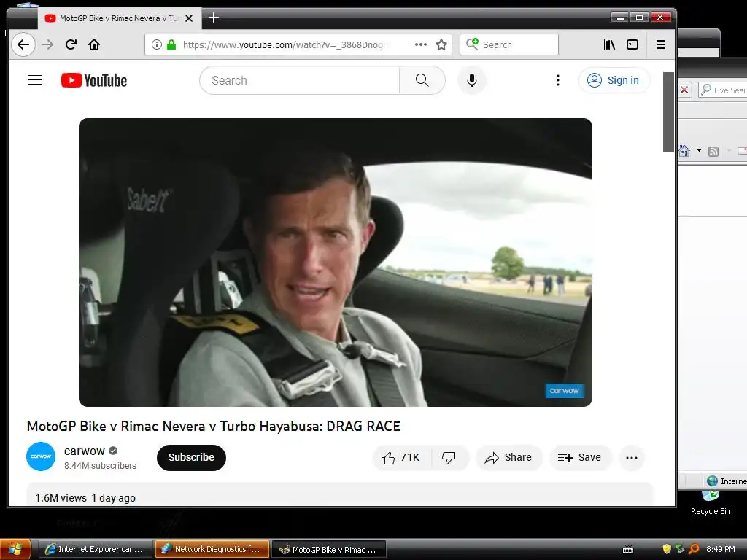747x560 pixels.
Task: Open Firefox hamburger application menu
Action: [660, 44]
